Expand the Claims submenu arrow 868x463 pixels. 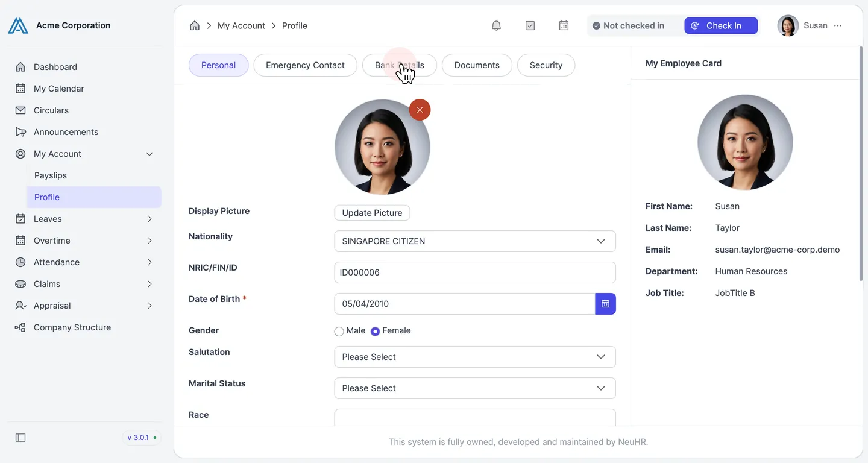click(149, 284)
